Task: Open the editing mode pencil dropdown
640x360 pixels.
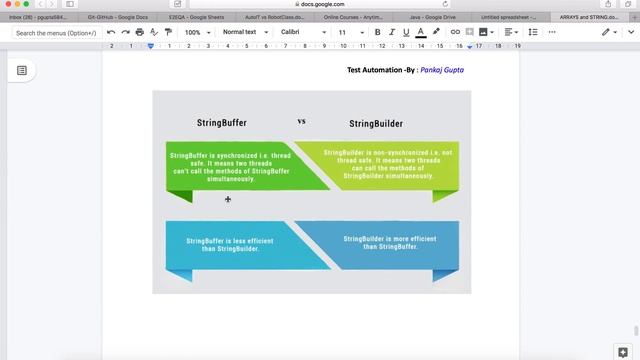Action: coord(609,32)
